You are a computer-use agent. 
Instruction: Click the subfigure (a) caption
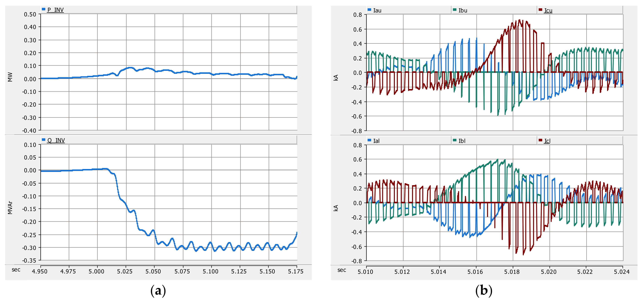158,291
